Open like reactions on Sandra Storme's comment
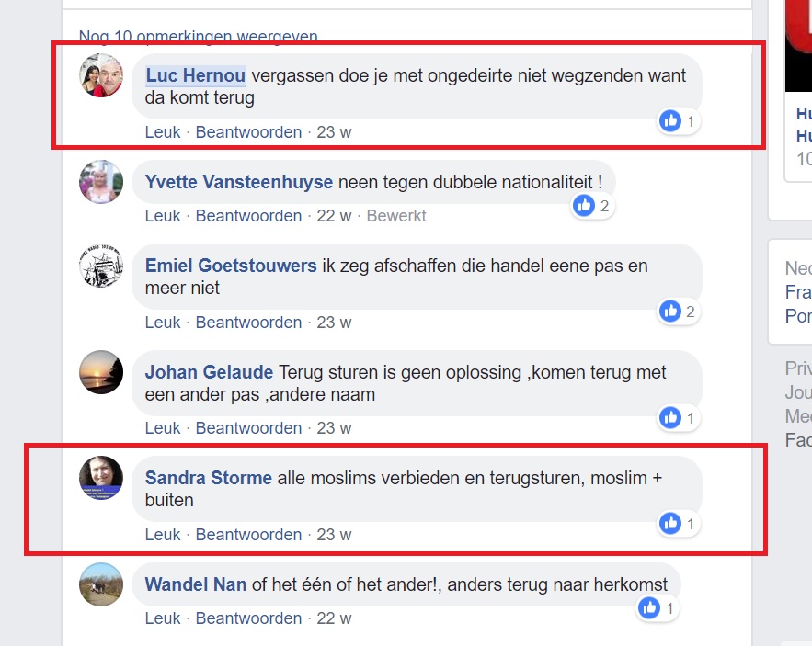The image size is (812, 646). (x=679, y=523)
